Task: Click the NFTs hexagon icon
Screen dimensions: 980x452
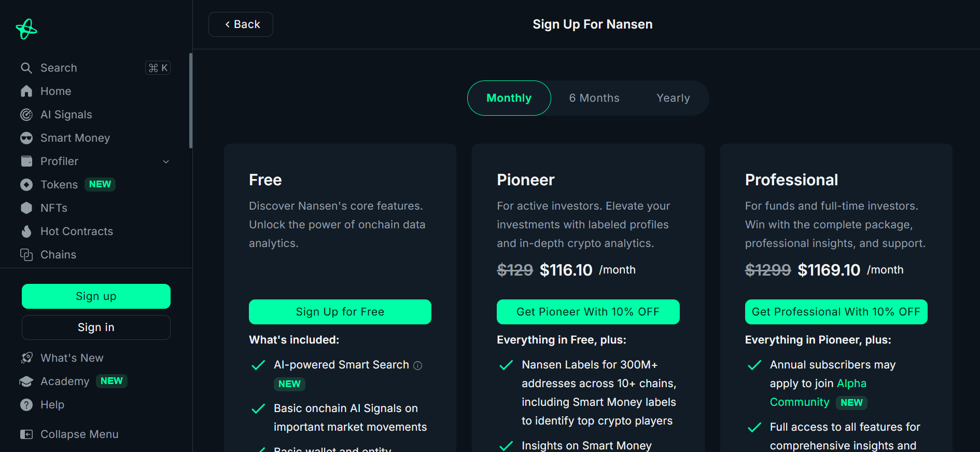Action: pos(26,208)
